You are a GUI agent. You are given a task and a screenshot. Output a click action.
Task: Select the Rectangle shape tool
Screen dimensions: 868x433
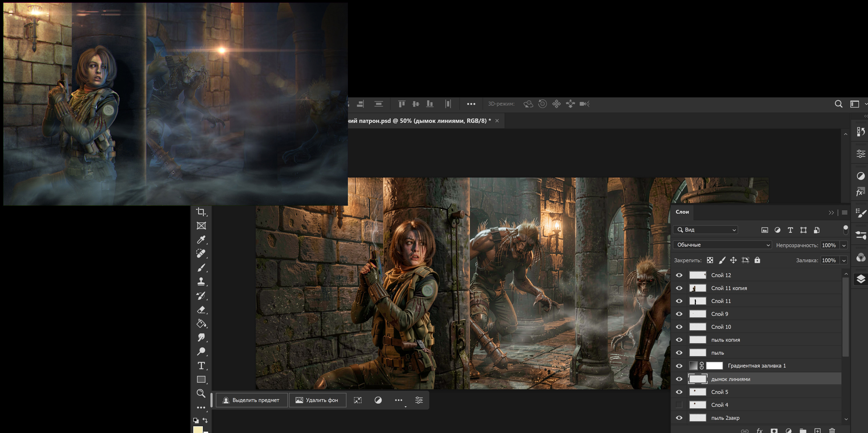[201, 379]
